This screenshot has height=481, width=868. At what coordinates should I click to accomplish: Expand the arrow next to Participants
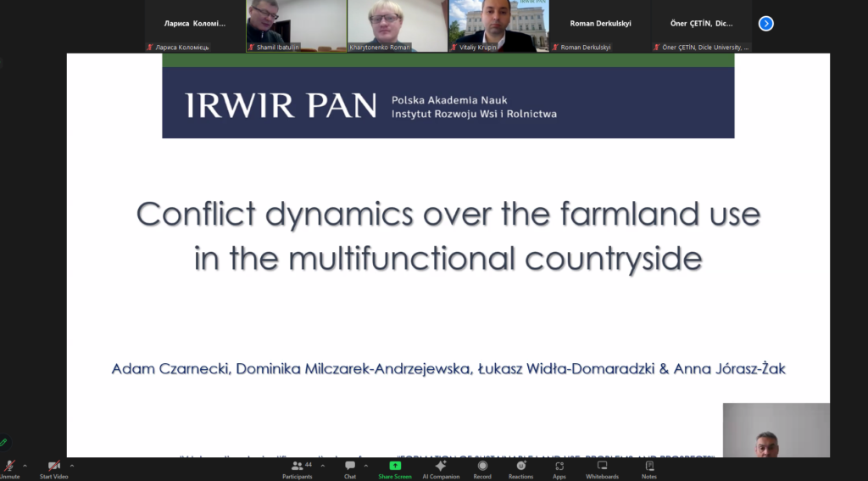pyautogui.click(x=324, y=466)
